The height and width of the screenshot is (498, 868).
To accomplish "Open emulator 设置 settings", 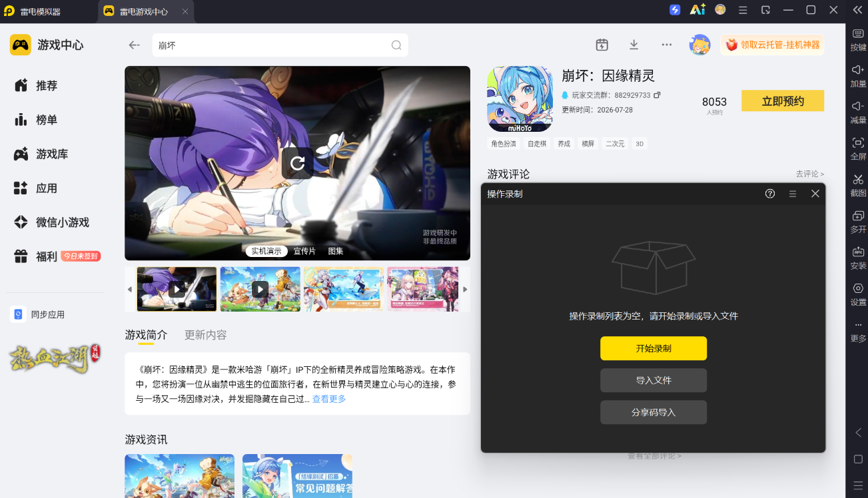I will click(x=858, y=294).
